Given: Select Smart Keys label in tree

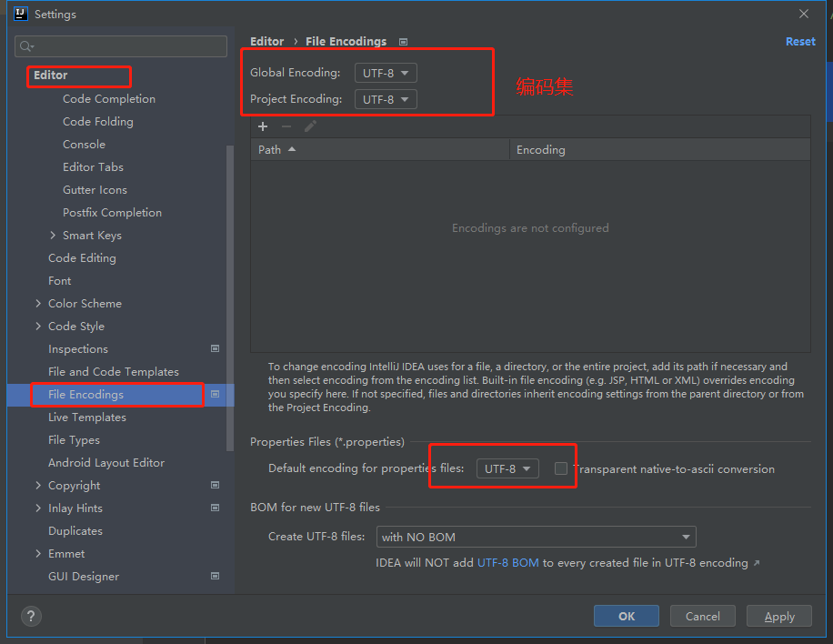Looking at the screenshot, I should [92, 236].
